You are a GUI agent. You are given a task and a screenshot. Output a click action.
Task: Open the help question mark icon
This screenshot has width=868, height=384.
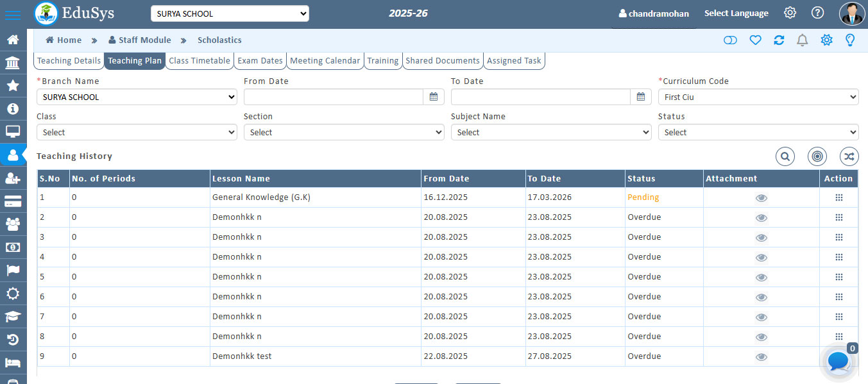[817, 13]
